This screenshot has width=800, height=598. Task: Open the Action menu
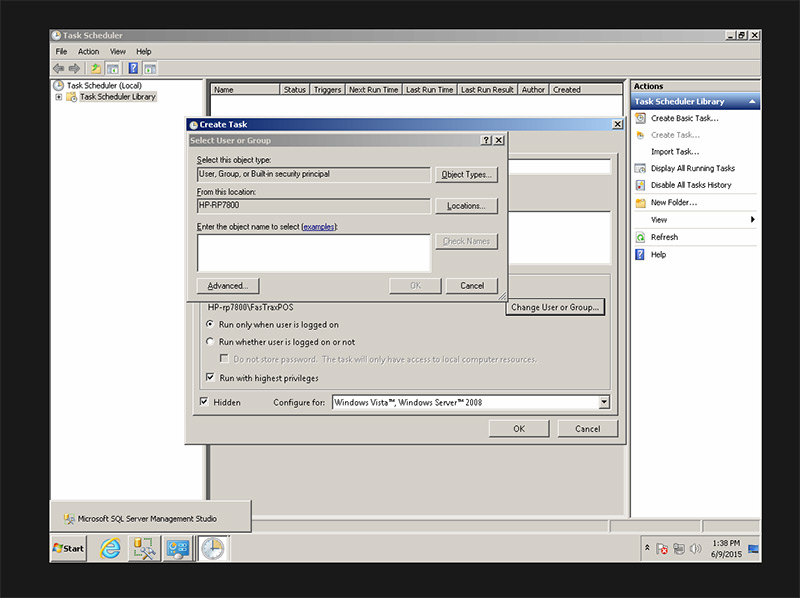click(x=88, y=52)
